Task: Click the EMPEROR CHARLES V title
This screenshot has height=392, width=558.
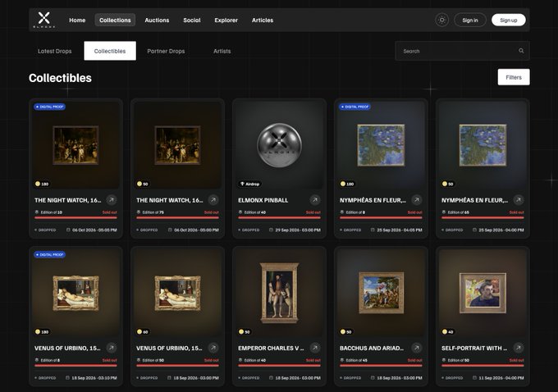Action: tap(271, 349)
